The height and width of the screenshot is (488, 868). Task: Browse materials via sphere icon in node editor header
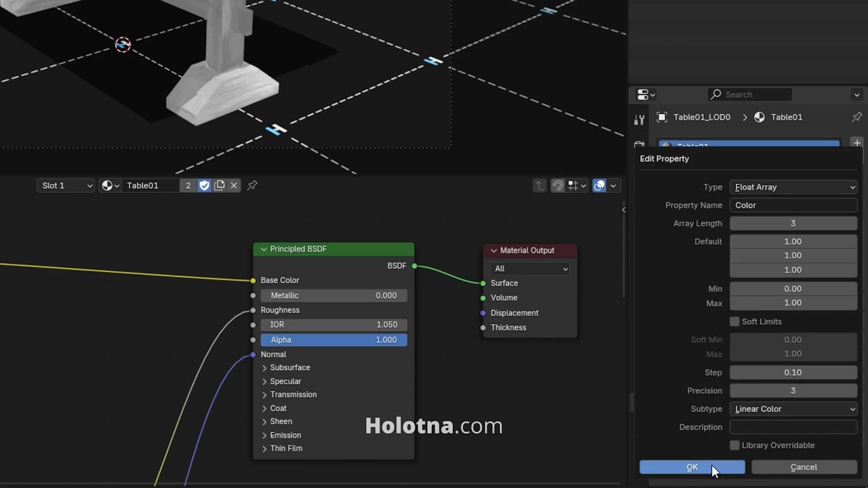110,186
